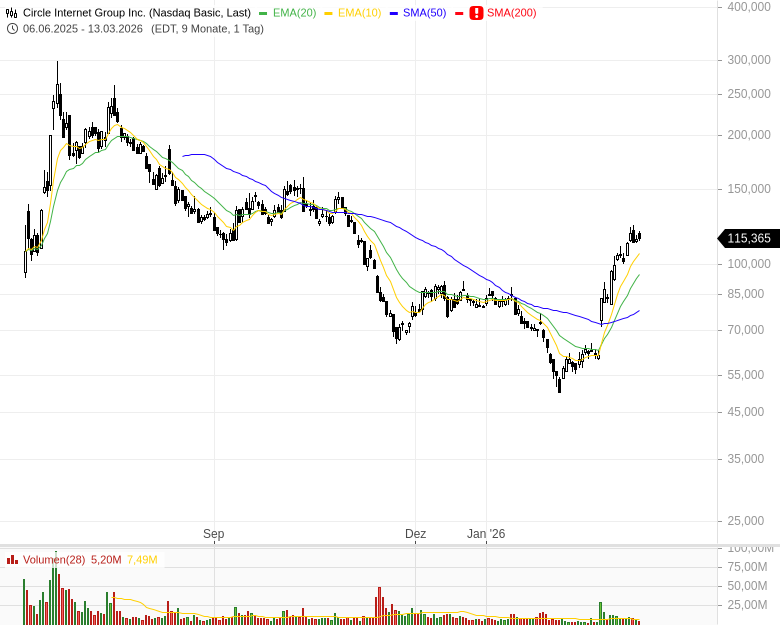This screenshot has height=625, width=780.
Task: Click the volume bars icon next to Volumen(28)
Action: point(12,560)
